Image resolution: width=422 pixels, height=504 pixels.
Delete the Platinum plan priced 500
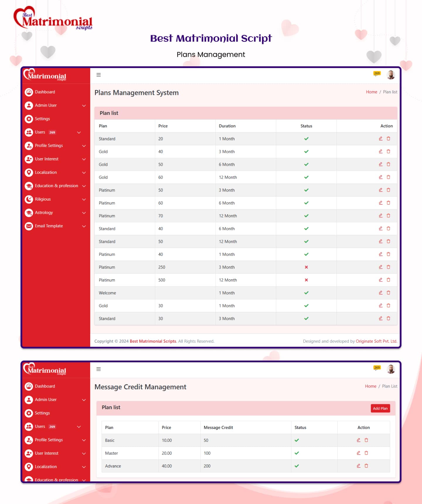[388, 280]
